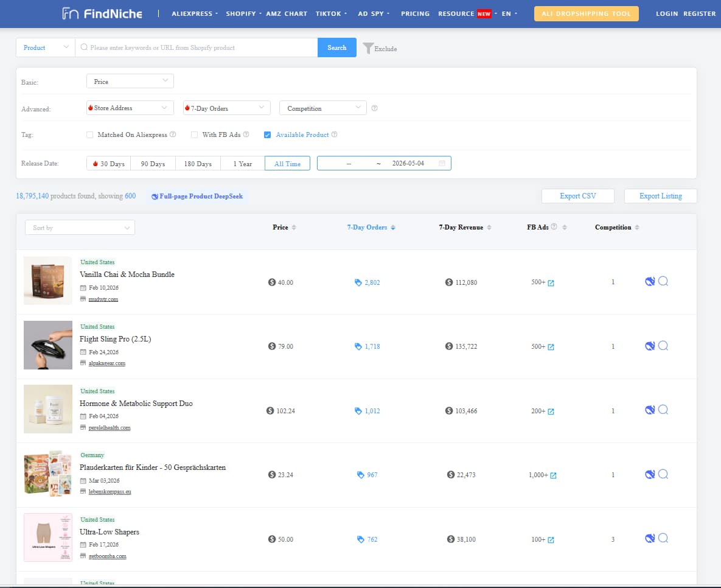Run DeepSeek analysis for Hormone Support Duo
The width and height of the screenshot is (721, 588).
(650, 410)
